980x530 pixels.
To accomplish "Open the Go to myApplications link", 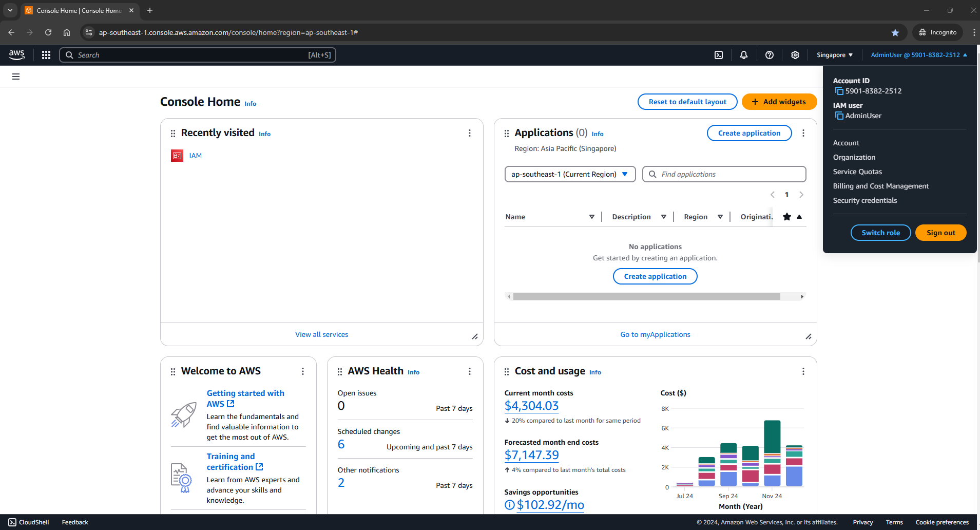I will [655, 334].
